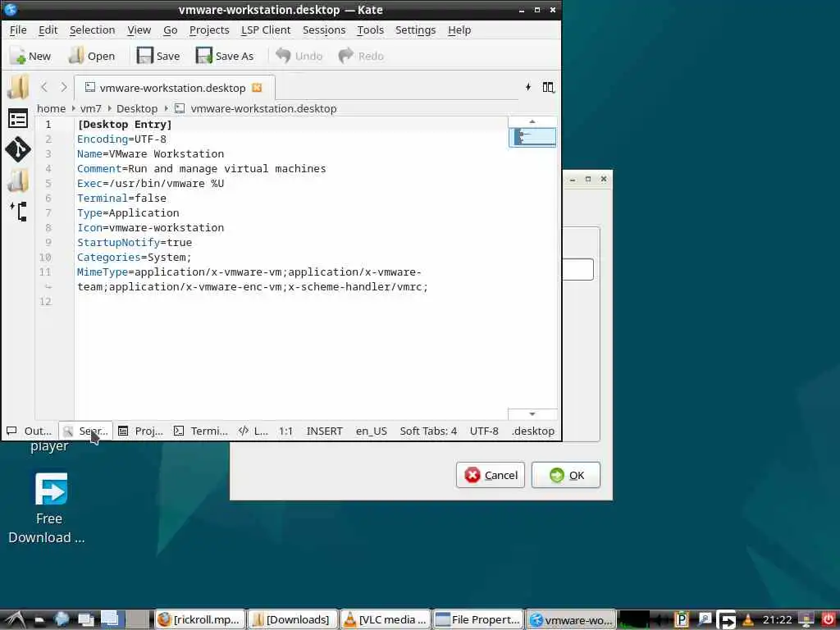Close the vmware-workstation.desktop tab
840x630 pixels.
point(257,87)
